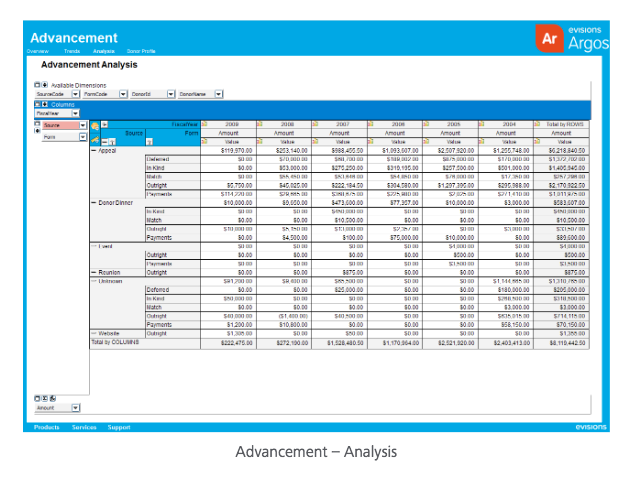Open the Form row dimension dropdown
The height and width of the screenshot is (478, 638).
[83, 137]
